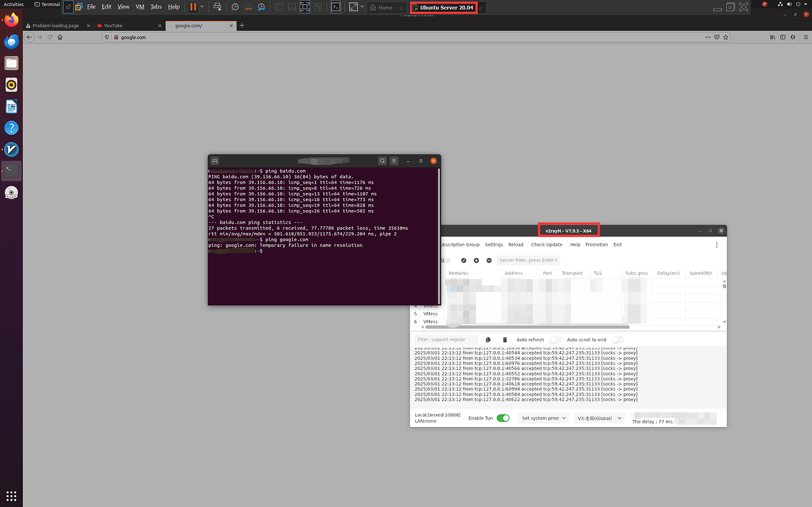Image resolution: width=812 pixels, height=507 pixels.
Task: Click the Firefox back arrow
Action: coord(29,37)
